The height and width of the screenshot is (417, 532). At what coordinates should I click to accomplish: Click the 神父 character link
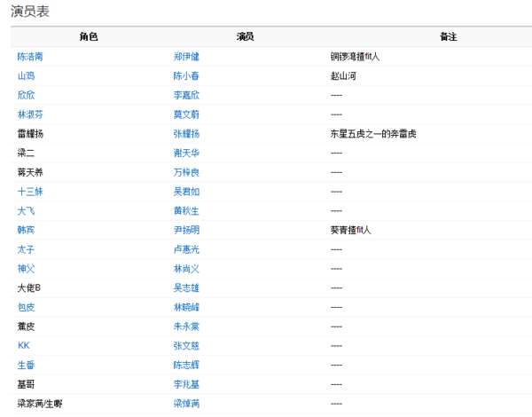pos(26,269)
